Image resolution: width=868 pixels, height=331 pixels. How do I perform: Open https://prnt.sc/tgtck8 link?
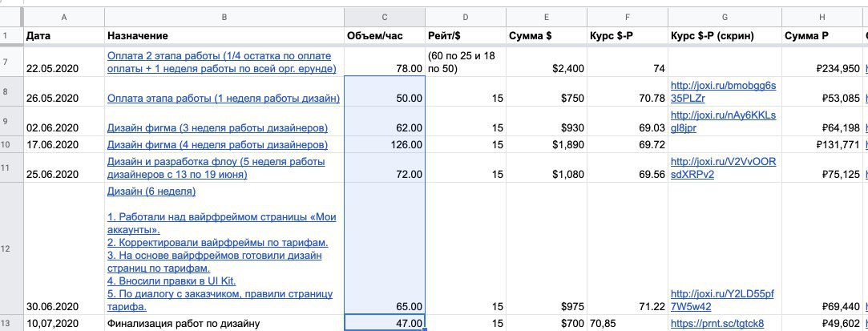pyautogui.click(x=717, y=323)
